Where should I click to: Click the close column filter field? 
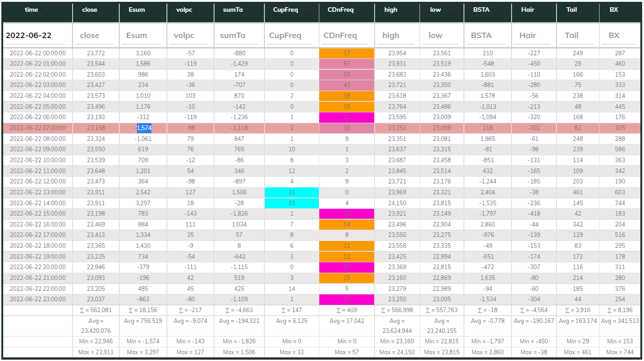coord(95,35)
